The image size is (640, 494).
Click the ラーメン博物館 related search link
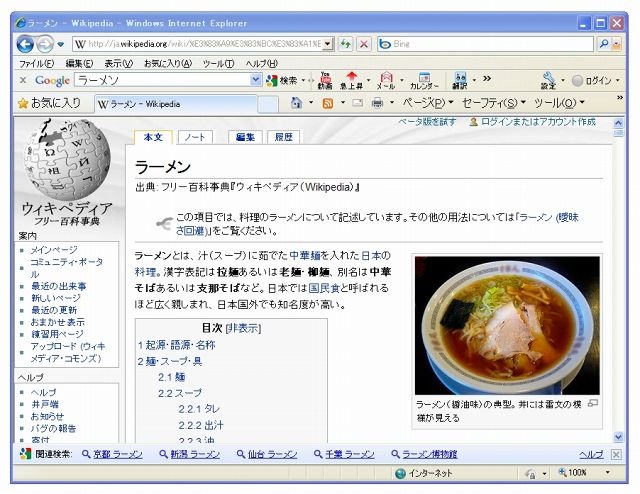pos(430,454)
